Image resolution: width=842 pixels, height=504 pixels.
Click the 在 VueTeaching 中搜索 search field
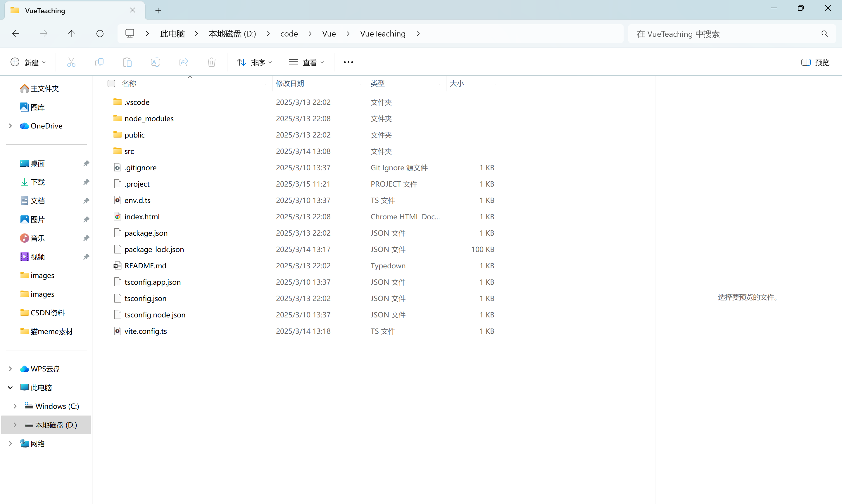click(x=724, y=34)
